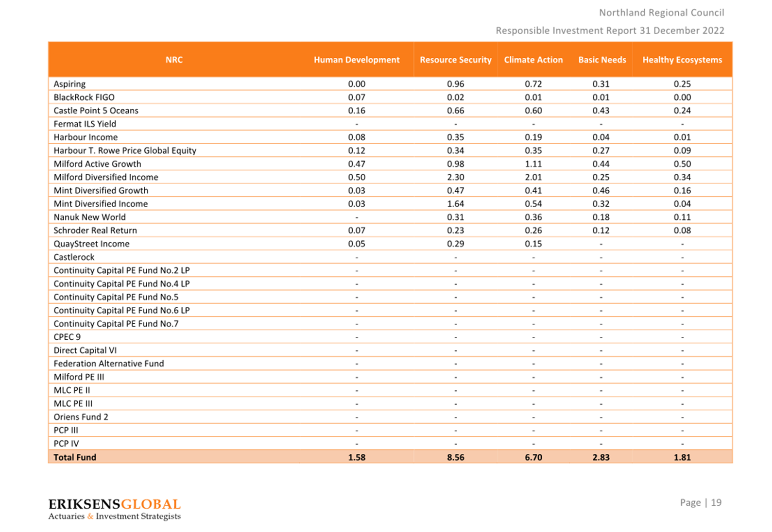Click the Total Fund row label
This screenshot has width=772, height=532.
click(x=75, y=457)
